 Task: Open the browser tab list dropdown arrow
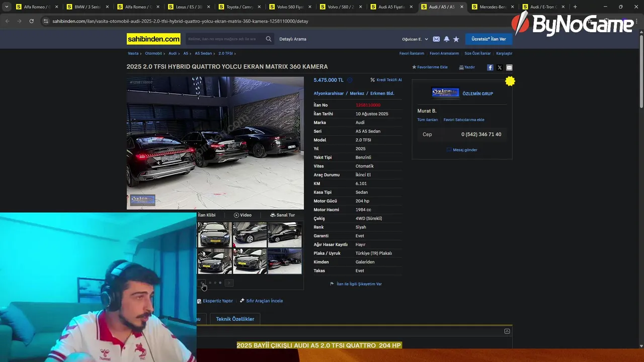click(x=7, y=7)
